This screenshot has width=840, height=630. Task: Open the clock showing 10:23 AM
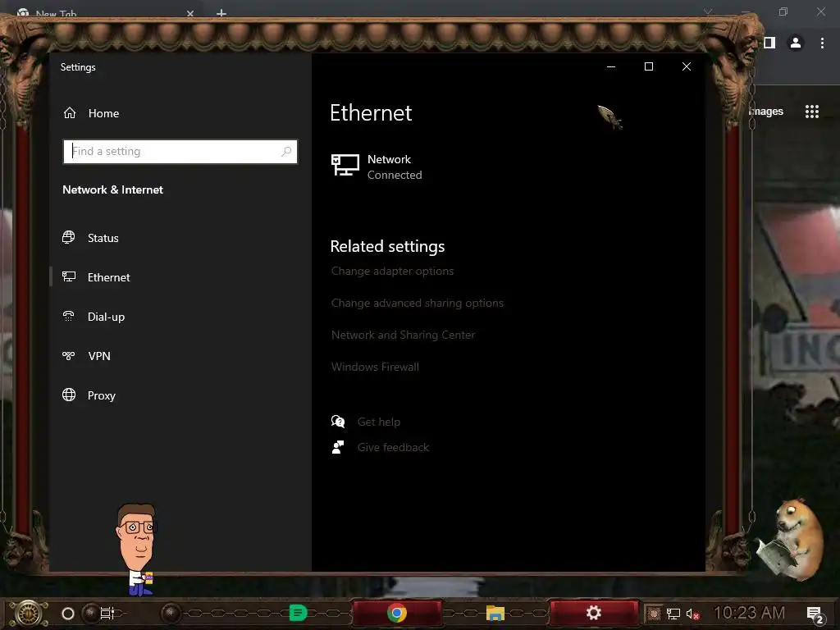coord(749,613)
